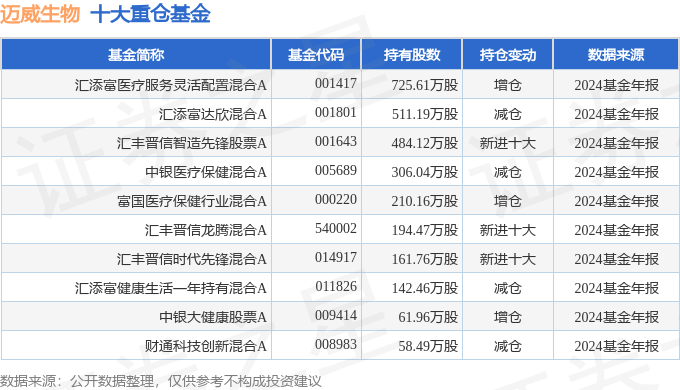The height and width of the screenshot is (390, 680).
Task: Click the 迈威生物 title text
Action: coord(40,13)
